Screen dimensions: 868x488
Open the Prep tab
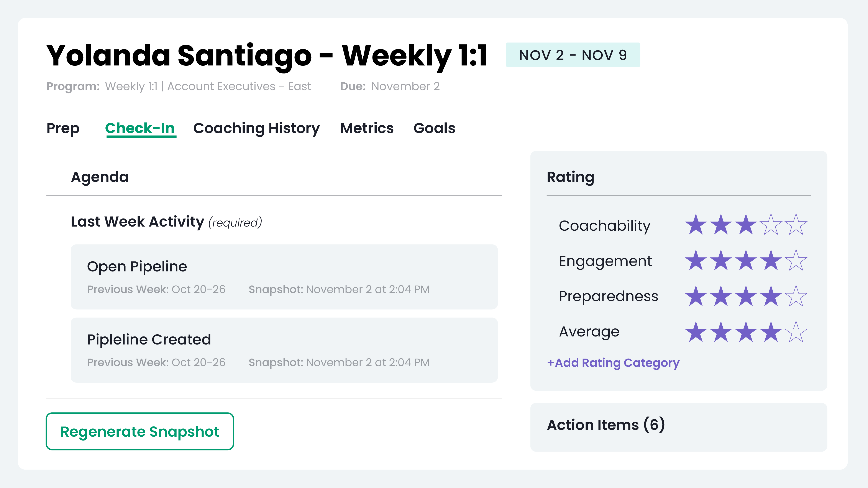pyautogui.click(x=63, y=128)
